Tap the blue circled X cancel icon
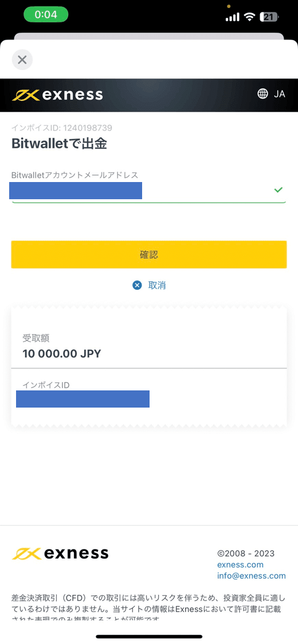Image resolution: width=298 pixels, height=644 pixels. tap(138, 285)
